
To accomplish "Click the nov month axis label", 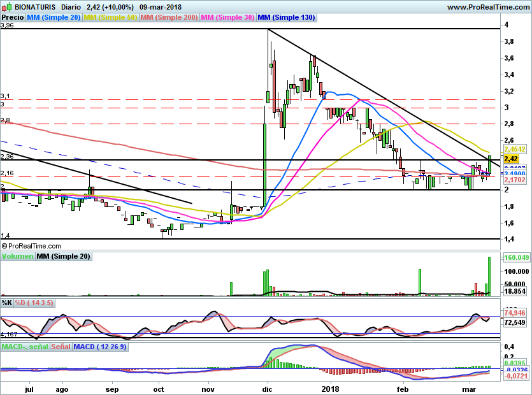I will (x=208, y=389).
